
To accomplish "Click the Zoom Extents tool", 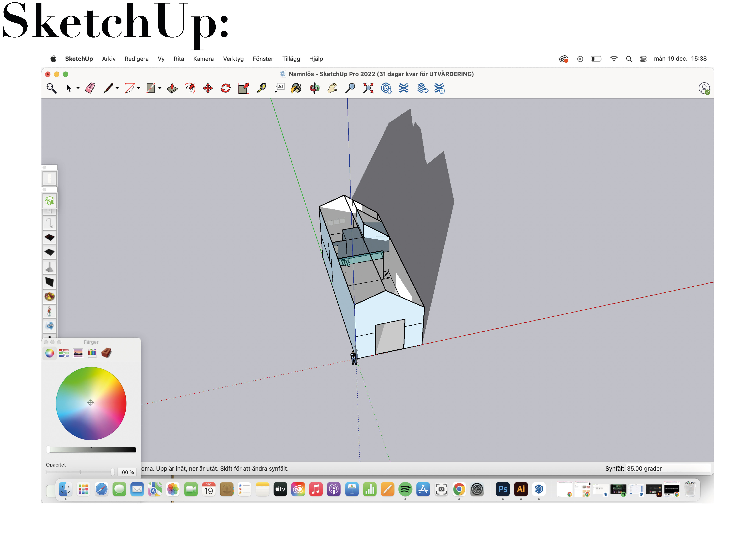I will [x=368, y=88].
